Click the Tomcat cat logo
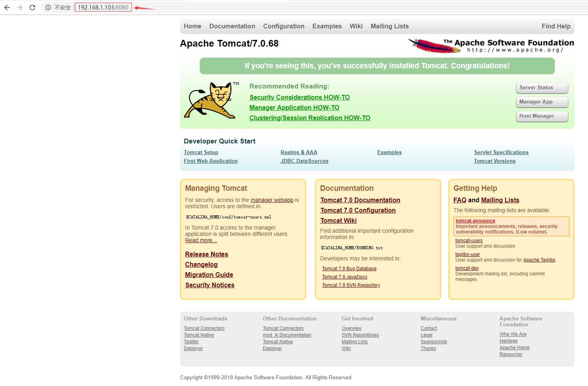 point(212,100)
